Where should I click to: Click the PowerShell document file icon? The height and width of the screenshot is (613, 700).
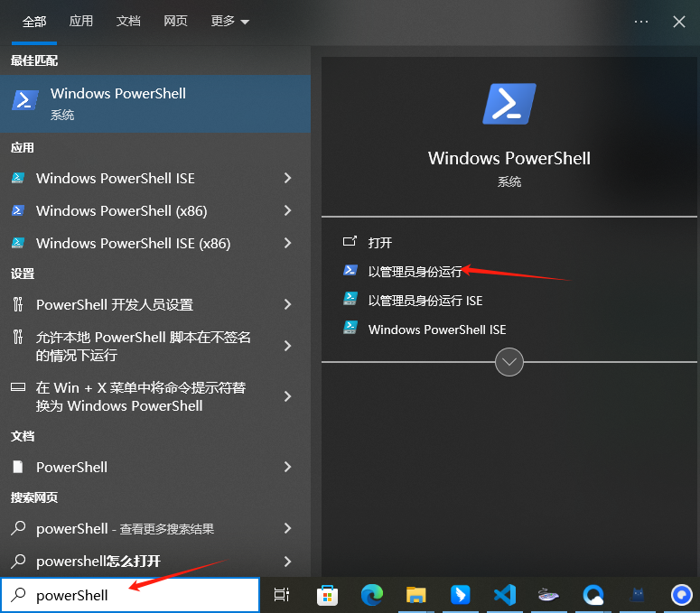(x=18, y=467)
